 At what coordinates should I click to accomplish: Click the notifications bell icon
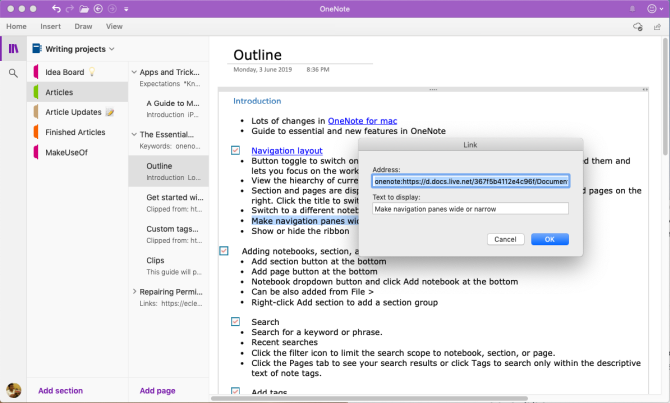coord(632,9)
